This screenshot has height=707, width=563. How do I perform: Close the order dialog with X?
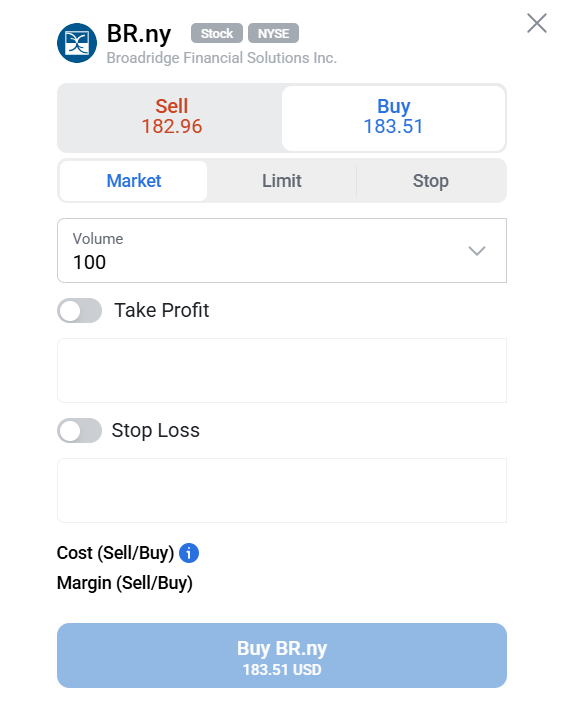(536, 23)
